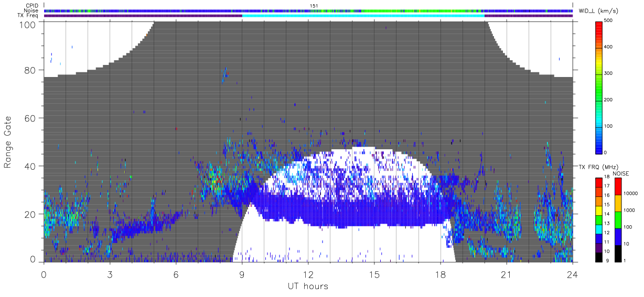Click the TX FRQ (MHz) legend title
The height and width of the screenshot is (297, 644).
pos(598,167)
